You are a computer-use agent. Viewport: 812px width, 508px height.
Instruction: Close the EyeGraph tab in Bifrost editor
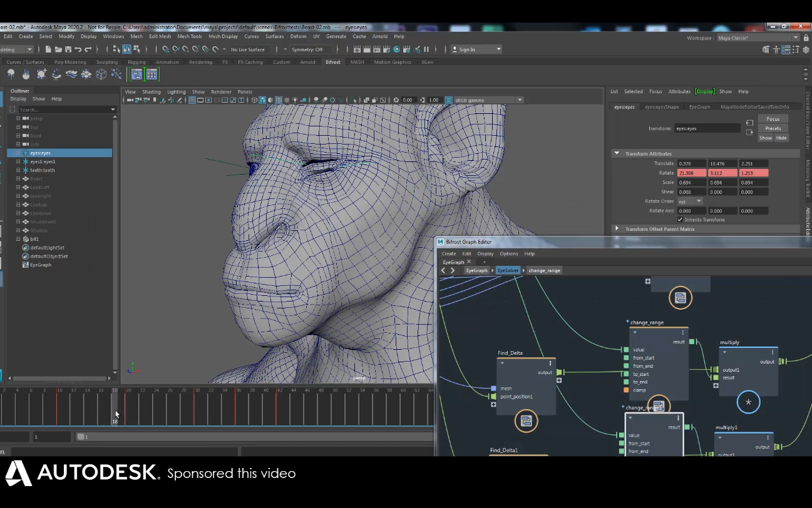[x=469, y=262]
